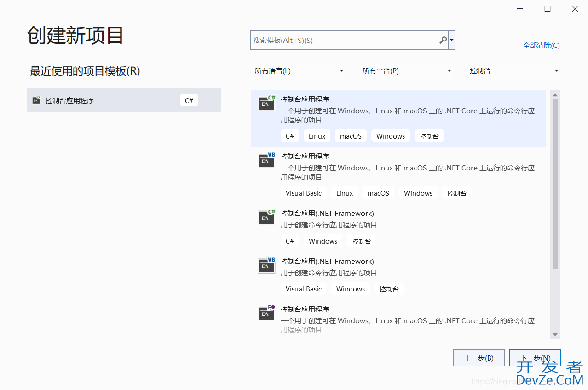Click the VB .NET Framework console icon
The height and width of the screenshot is (390, 588).
(267, 265)
